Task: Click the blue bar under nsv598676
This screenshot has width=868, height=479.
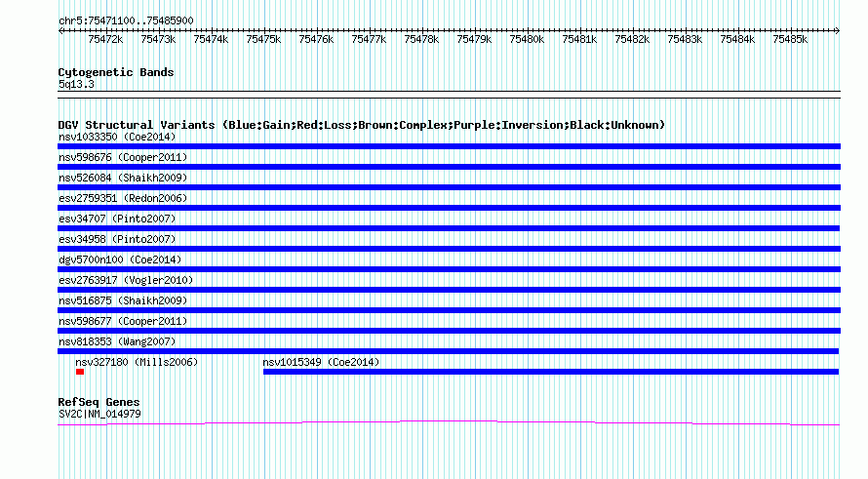Action: pos(449,167)
